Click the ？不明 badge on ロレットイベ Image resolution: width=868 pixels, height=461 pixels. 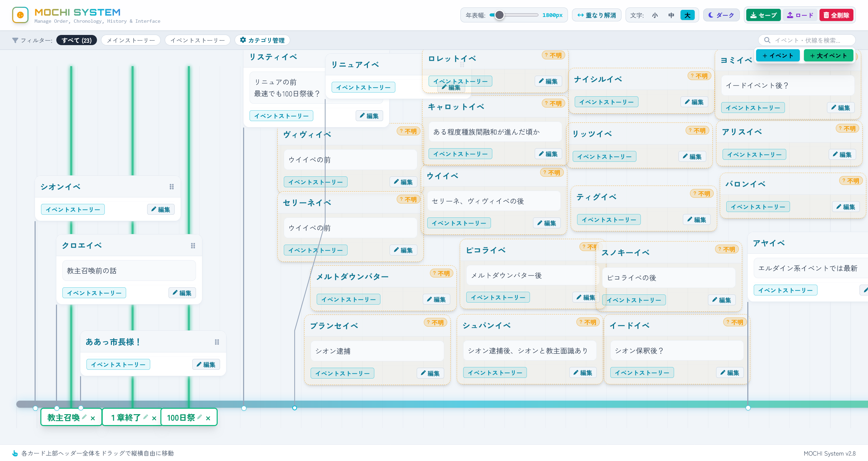click(553, 55)
